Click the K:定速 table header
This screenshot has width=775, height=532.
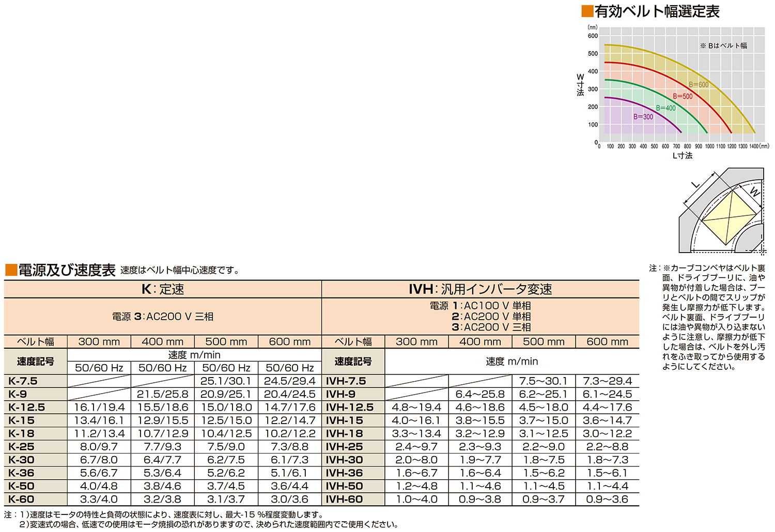pos(163,289)
